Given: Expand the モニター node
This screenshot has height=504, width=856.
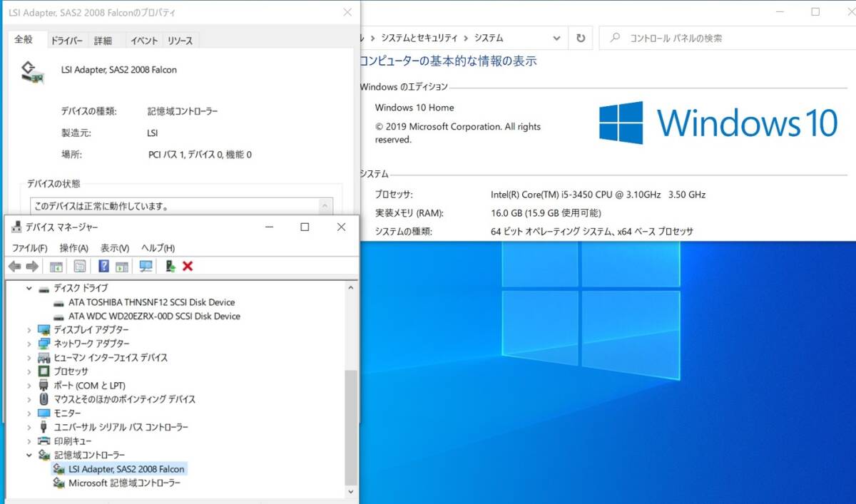Looking at the screenshot, I should pyautogui.click(x=29, y=413).
